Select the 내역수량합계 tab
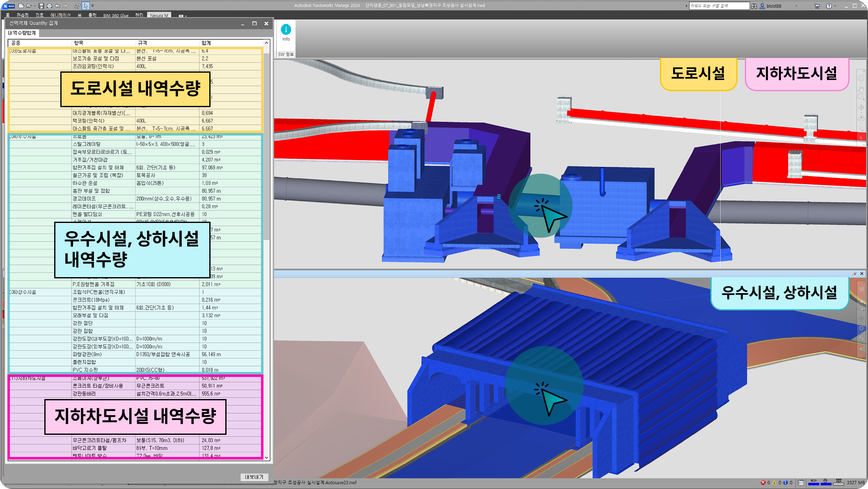This screenshot has width=868, height=489. tap(22, 33)
